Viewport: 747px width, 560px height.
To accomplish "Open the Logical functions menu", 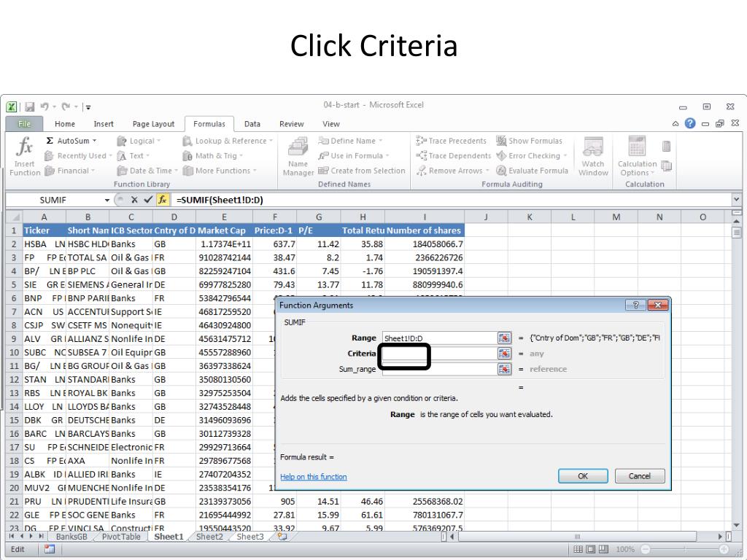I will point(139,141).
